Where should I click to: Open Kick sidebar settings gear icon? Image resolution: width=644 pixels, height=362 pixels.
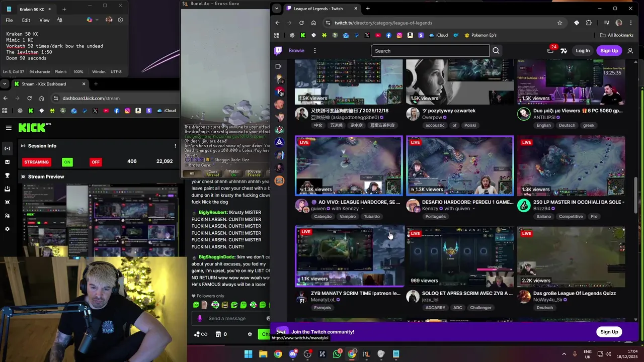(7, 229)
